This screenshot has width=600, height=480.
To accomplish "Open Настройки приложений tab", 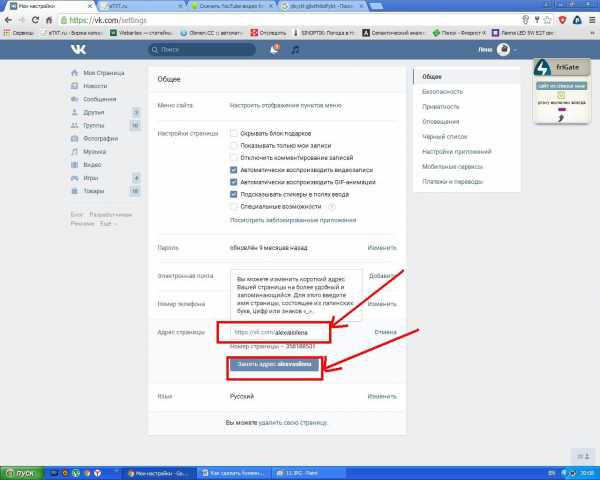I will [457, 152].
